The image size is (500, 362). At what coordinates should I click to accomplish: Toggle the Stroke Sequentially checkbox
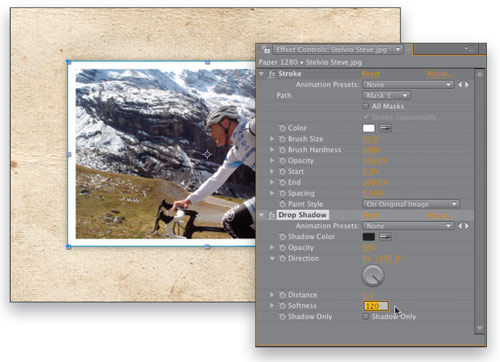tap(366, 117)
